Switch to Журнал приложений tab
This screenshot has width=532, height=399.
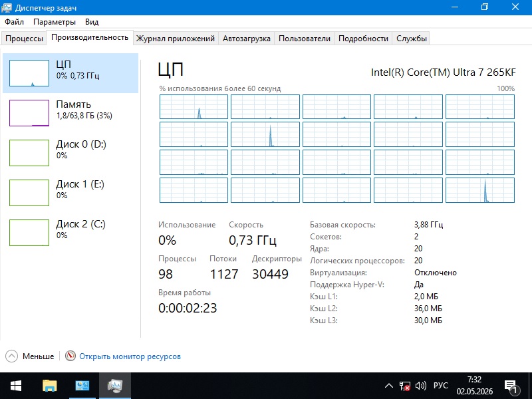[x=176, y=39]
